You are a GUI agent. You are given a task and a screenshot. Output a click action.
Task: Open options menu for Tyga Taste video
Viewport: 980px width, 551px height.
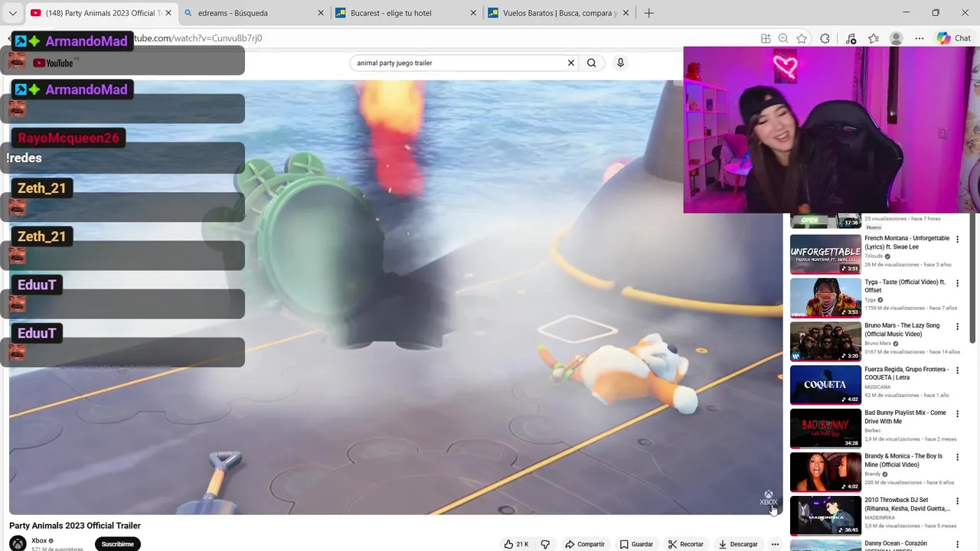(957, 283)
